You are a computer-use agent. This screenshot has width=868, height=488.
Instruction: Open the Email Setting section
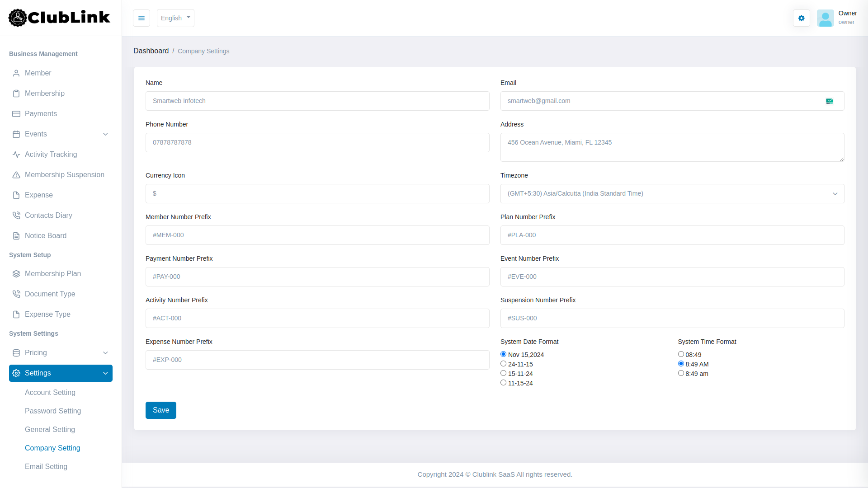tap(46, 466)
